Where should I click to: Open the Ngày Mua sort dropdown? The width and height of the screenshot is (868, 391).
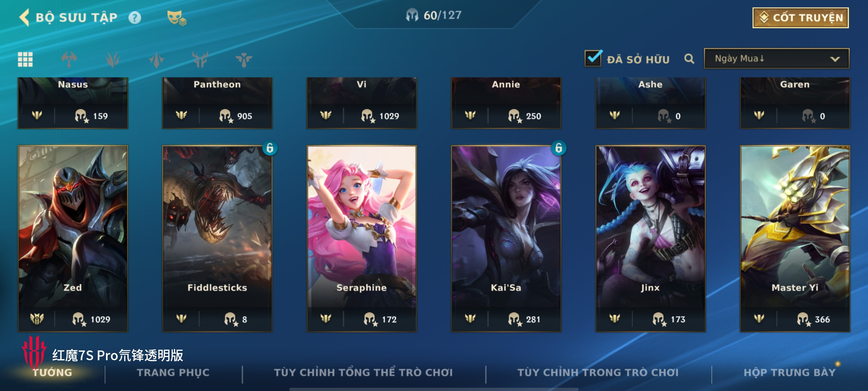(x=776, y=59)
